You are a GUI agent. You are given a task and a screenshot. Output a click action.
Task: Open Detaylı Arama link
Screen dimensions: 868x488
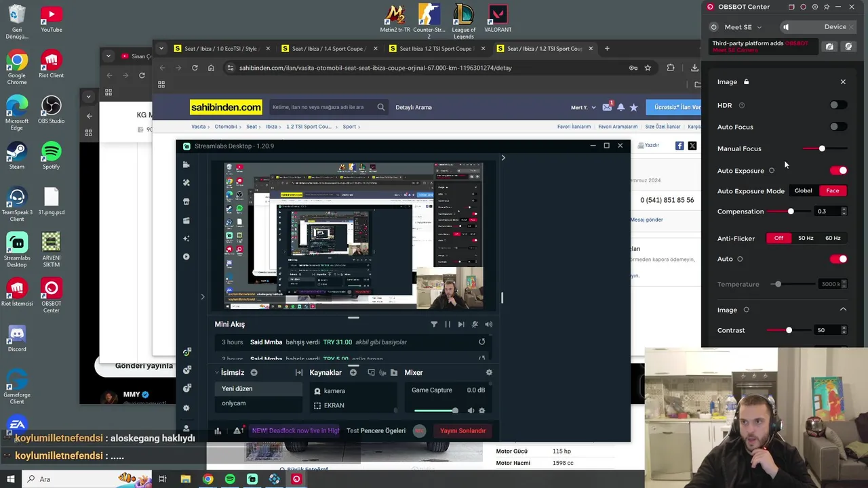coord(414,107)
